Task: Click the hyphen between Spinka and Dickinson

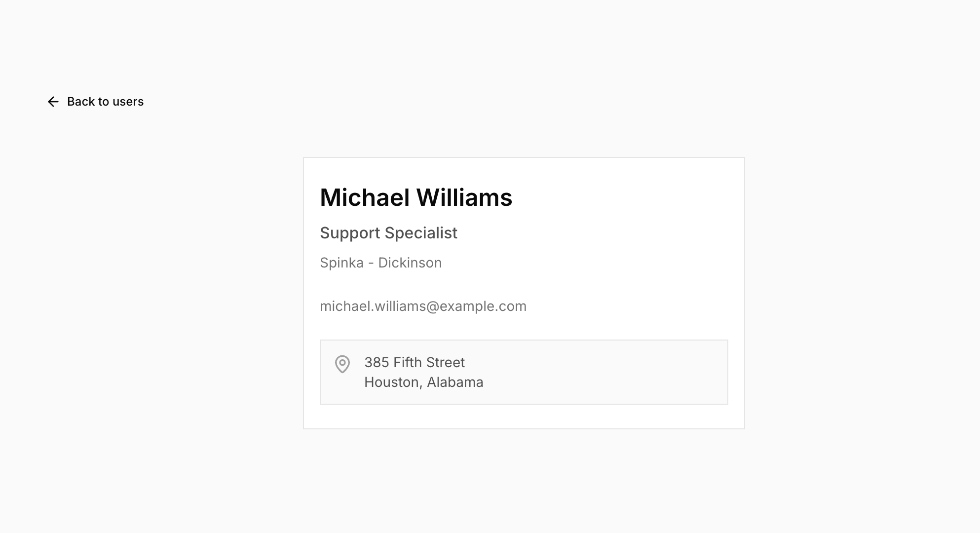Action: (x=371, y=263)
